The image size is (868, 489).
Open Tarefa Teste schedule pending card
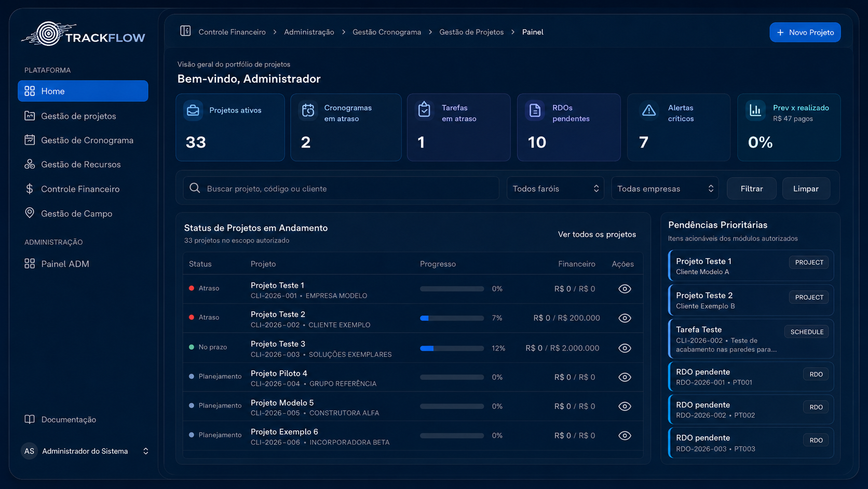point(751,339)
